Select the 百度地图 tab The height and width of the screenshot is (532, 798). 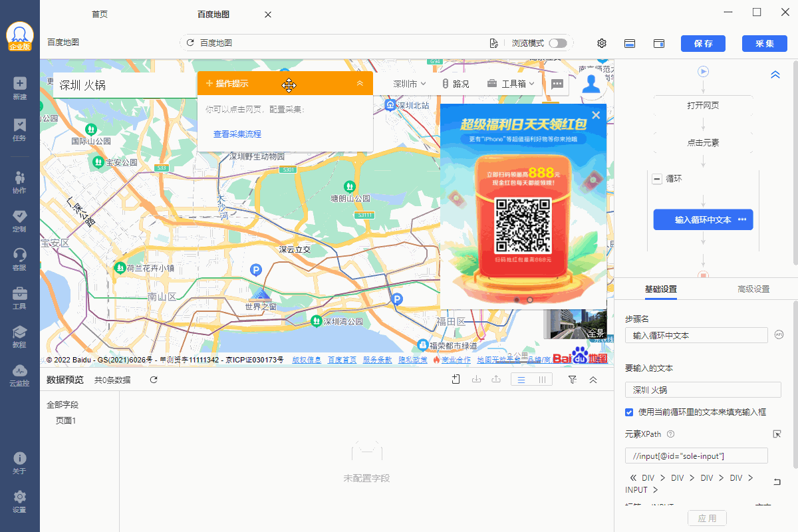pos(214,14)
